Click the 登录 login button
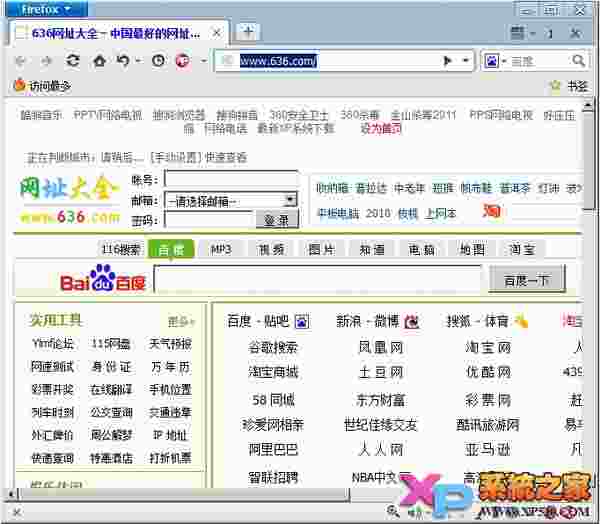This screenshot has height=524, width=600. pos(277,220)
